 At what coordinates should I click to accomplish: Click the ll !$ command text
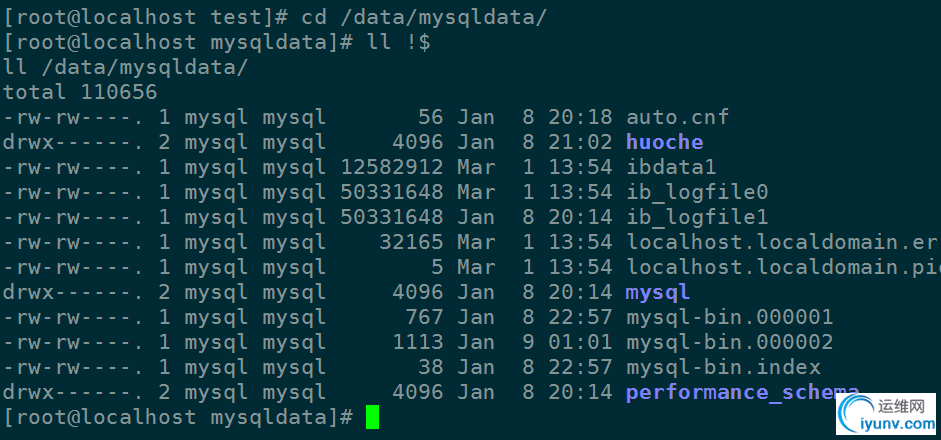click(398, 43)
